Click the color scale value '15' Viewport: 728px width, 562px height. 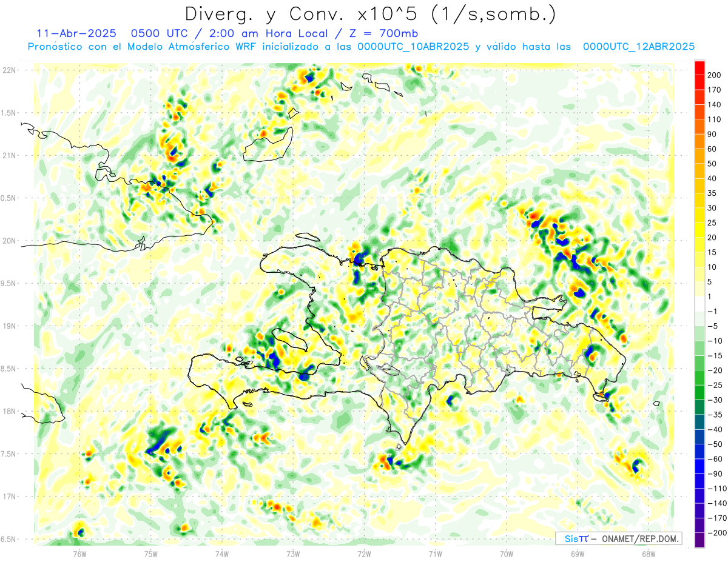click(713, 252)
